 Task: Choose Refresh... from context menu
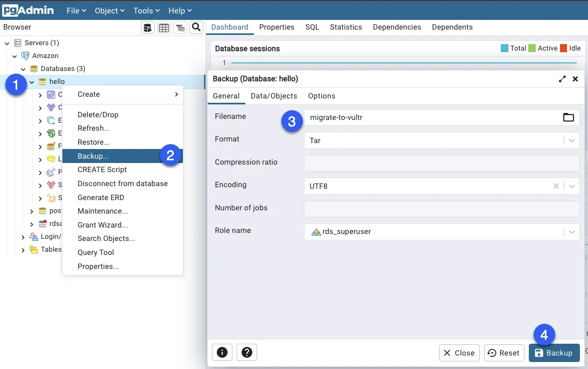[123, 128]
